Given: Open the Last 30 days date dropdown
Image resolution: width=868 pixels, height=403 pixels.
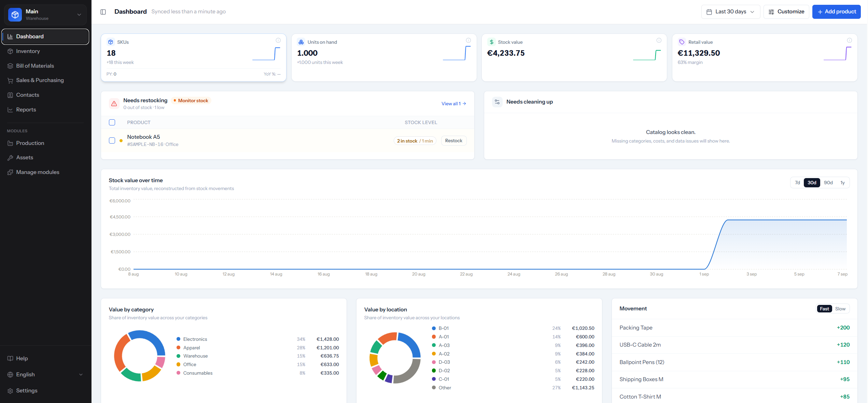Looking at the screenshot, I should (731, 12).
